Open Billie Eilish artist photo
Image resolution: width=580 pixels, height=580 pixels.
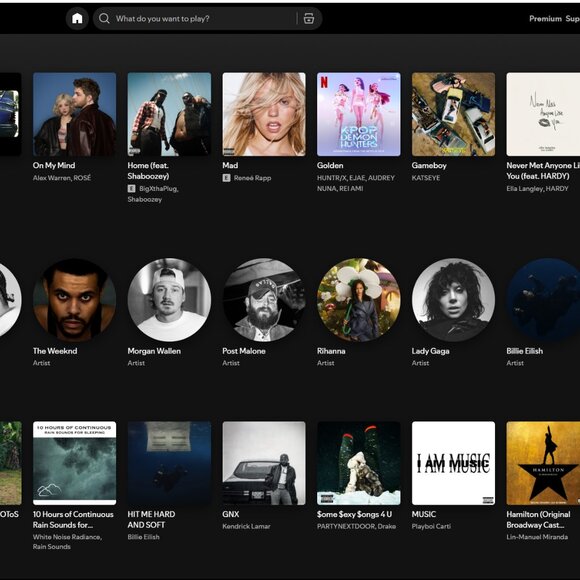tap(543, 300)
